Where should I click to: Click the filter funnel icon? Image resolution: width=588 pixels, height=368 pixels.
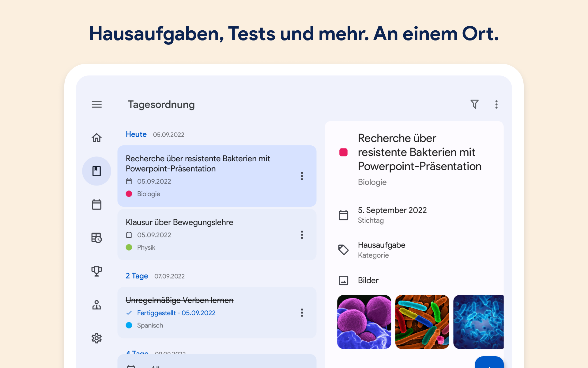[x=474, y=104]
